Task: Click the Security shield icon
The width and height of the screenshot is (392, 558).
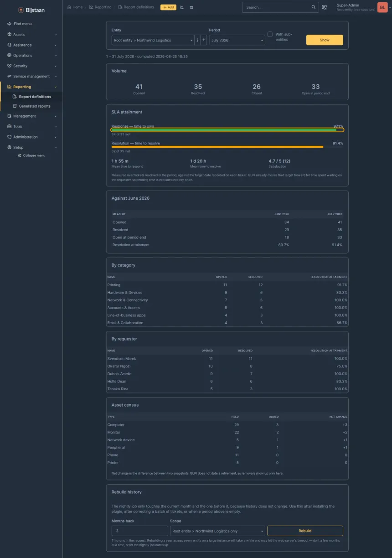Action: click(x=9, y=66)
